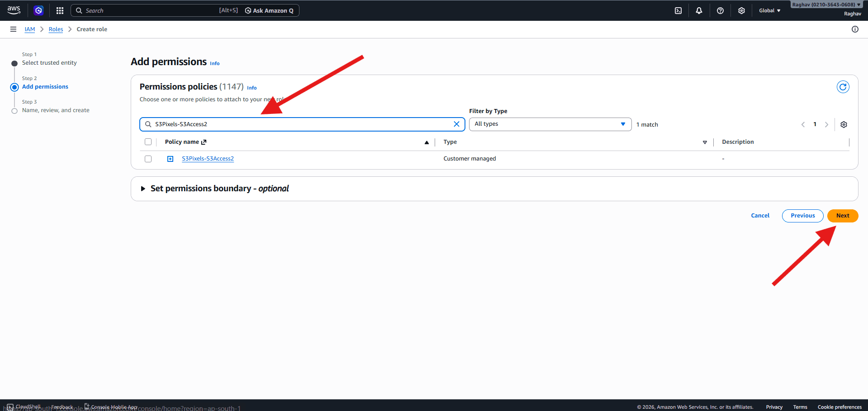
Task: Open the Global region selector
Action: pyautogui.click(x=769, y=10)
